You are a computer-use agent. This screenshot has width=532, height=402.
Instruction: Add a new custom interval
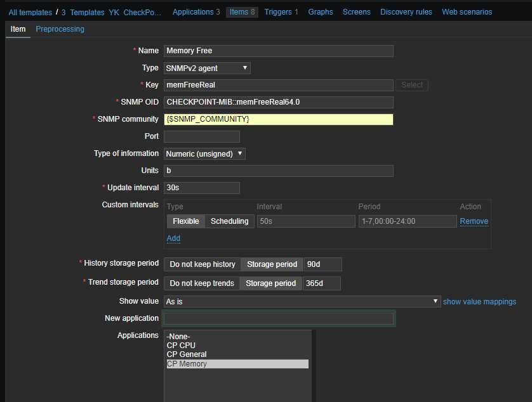pyautogui.click(x=173, y=238)
